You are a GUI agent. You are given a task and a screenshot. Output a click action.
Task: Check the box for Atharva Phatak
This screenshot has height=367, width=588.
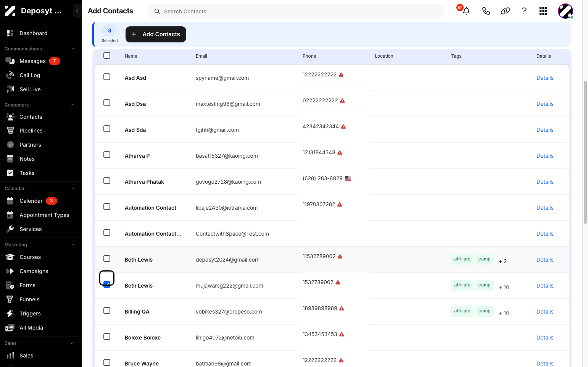(107, 181)
